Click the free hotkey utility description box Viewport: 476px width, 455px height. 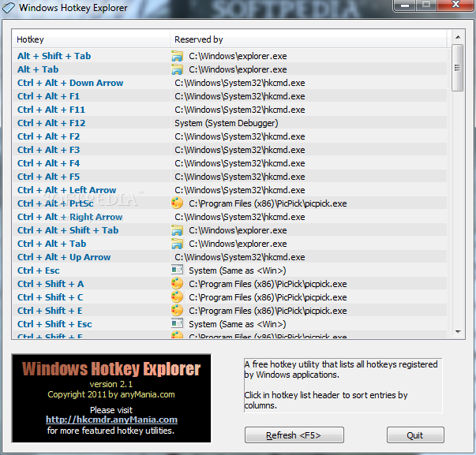pyautogui.click(x=343, y=385)
